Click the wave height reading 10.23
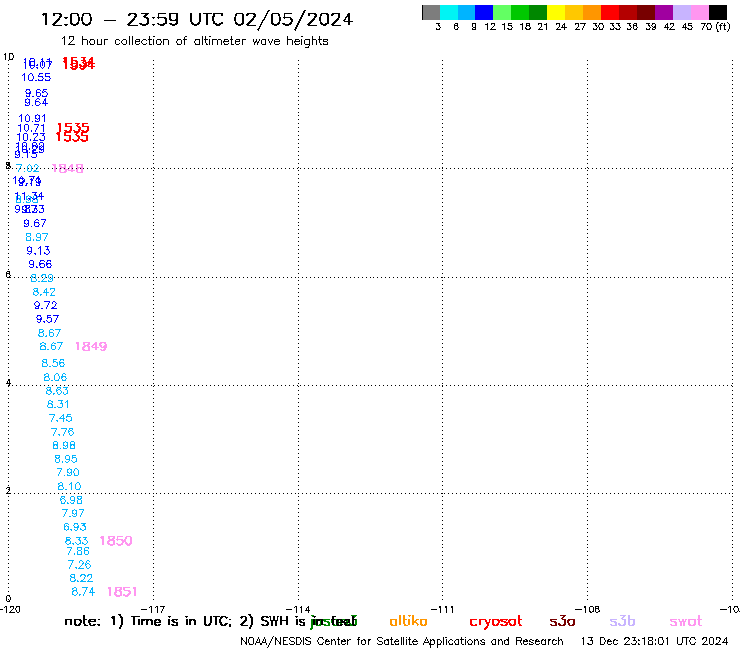 tap(31, 137)
